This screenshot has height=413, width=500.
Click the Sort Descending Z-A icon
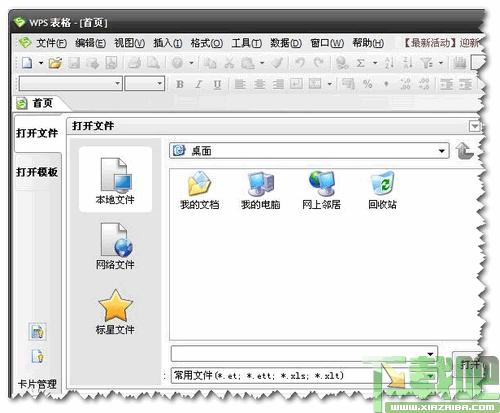coord(408,63)
